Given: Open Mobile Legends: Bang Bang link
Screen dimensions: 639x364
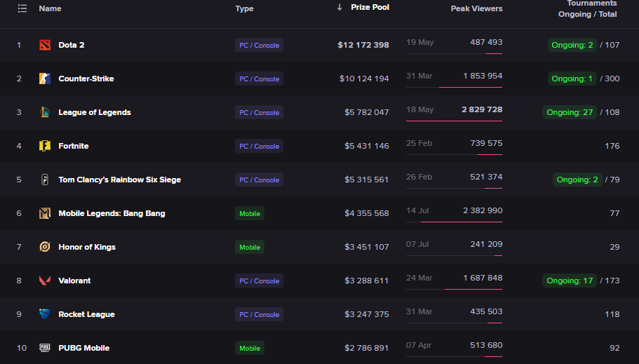Looking at the screenshot, I should click(112, 213).
